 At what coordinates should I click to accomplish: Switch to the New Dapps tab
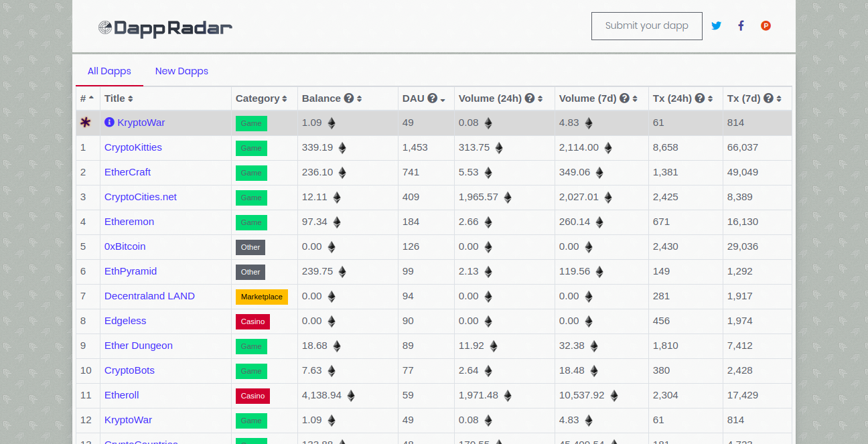(182, 71)
